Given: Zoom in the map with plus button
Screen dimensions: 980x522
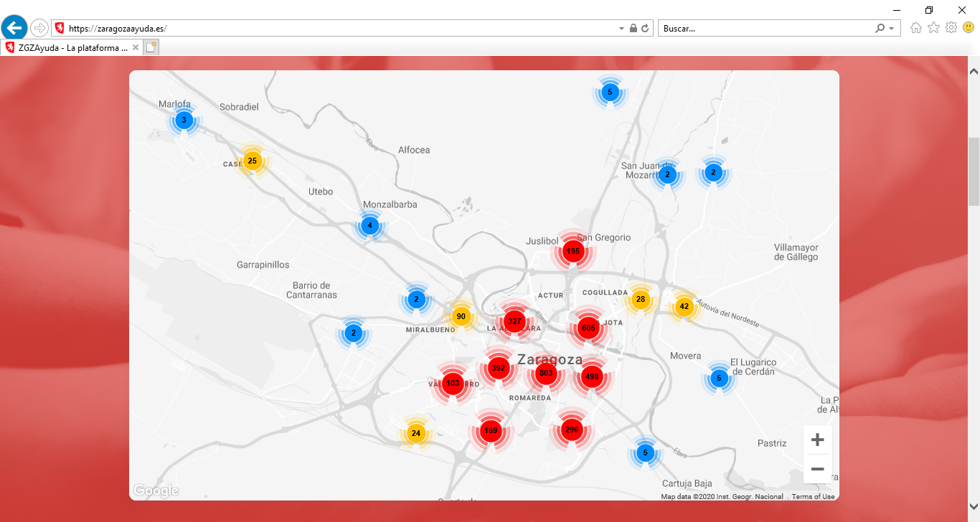Looking at the screenshot, I should tap(817, 440).
